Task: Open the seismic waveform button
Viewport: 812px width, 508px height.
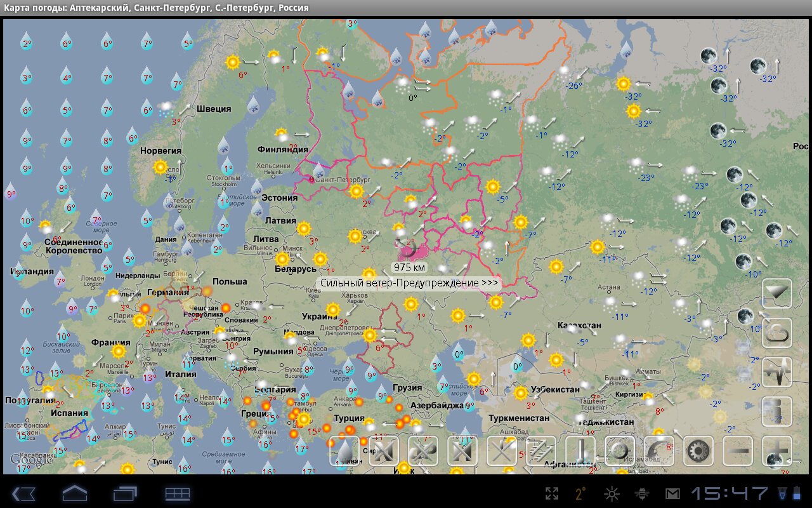Action: click(777, 372)
